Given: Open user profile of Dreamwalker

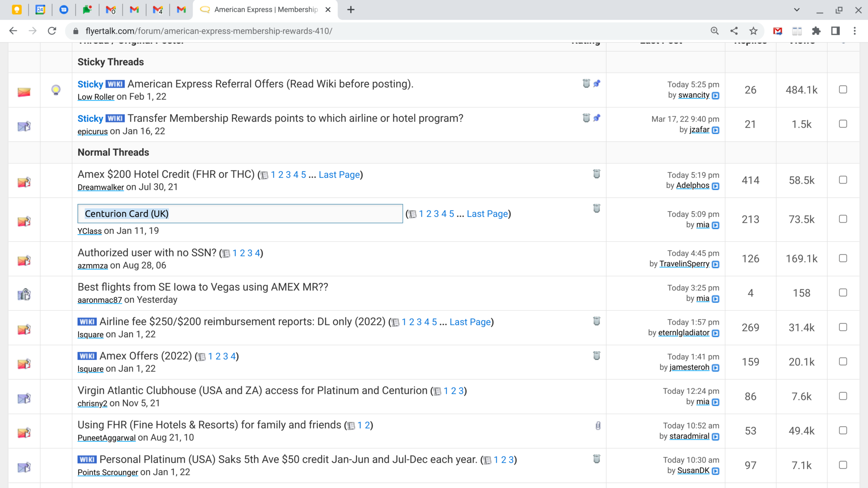Looking at the screenshot, I should (x=101, y=187).
